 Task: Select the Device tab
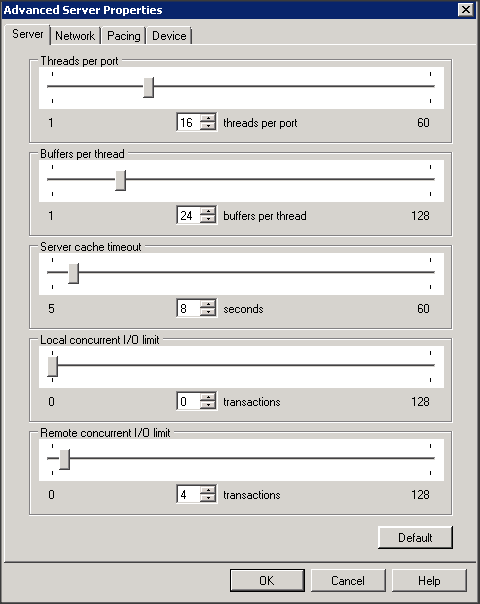(x=169, y=36)
